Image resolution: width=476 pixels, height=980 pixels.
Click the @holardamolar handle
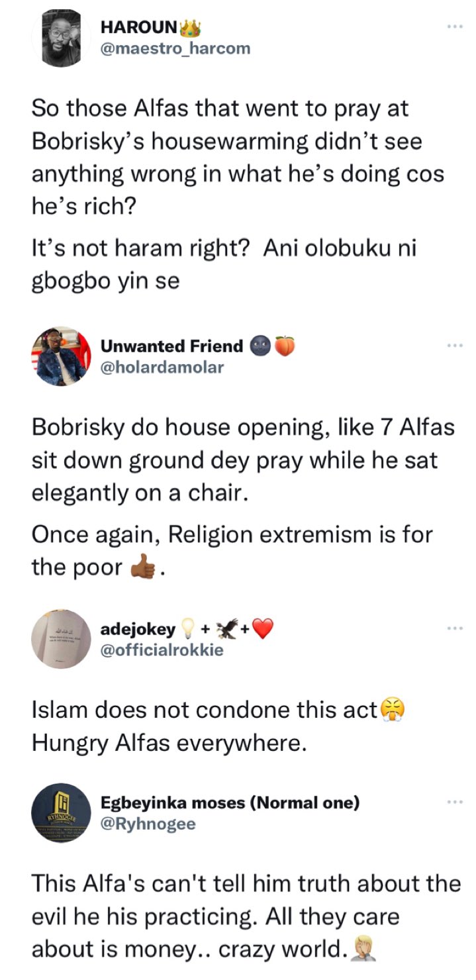click(x=162, y=367)
